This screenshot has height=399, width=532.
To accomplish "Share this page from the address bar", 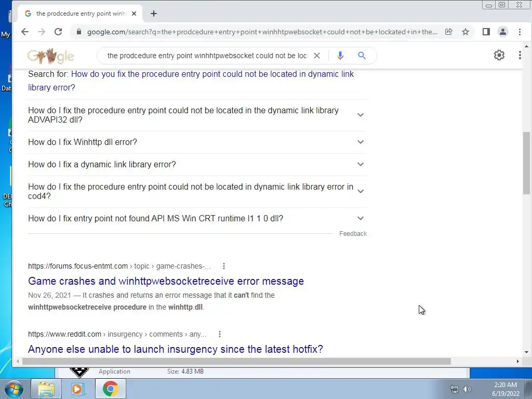I will (x=448, y=32).
